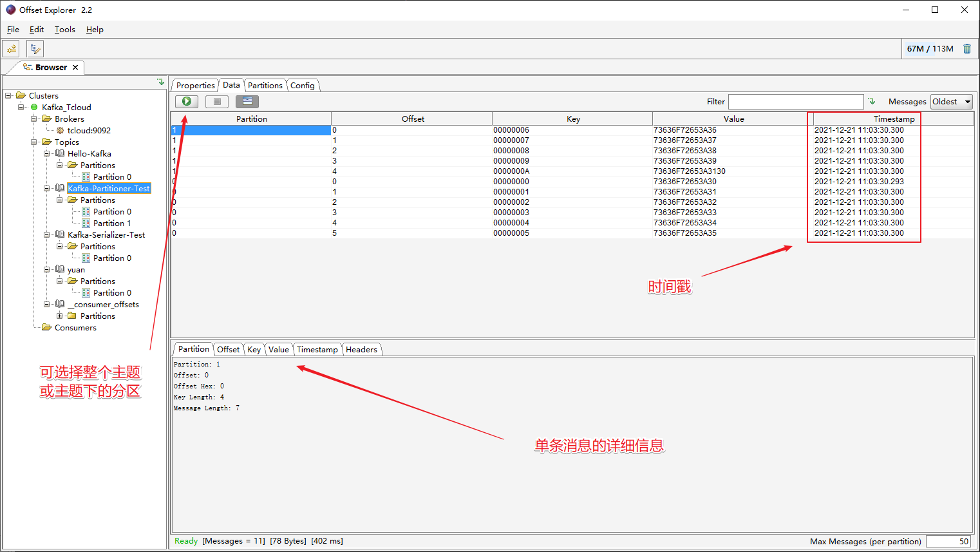Sort by the Key column header
This screenshot has width=980, height=552.
point(573,119)
